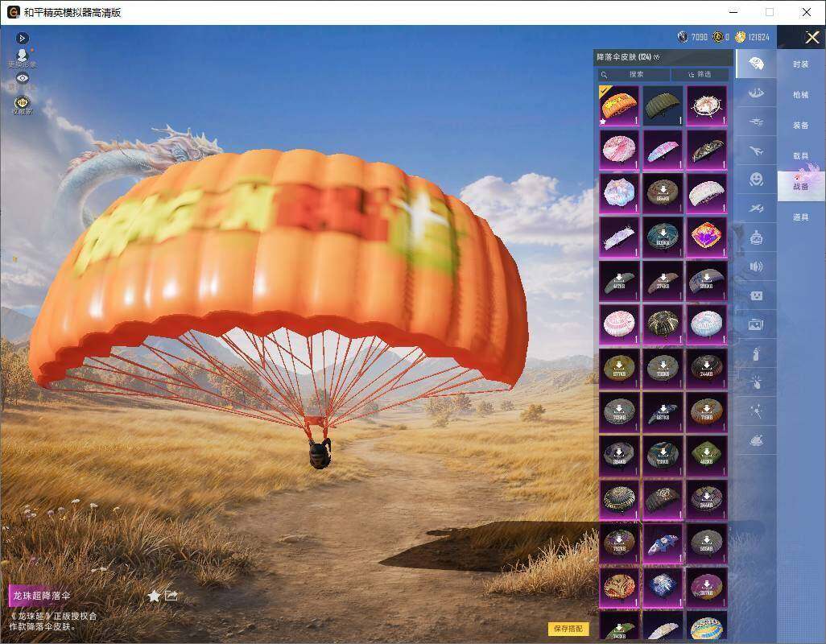Toggle the eye visibility icon

click(22, 78)
